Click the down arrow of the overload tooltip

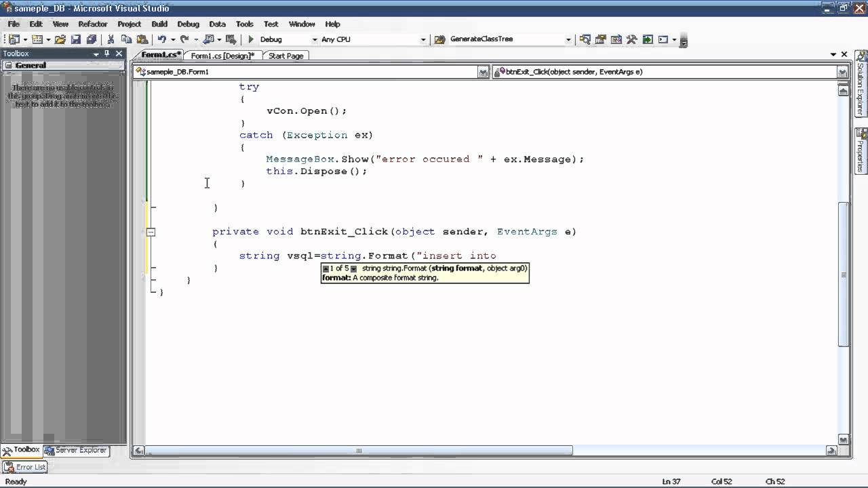(x=353, y=269)
